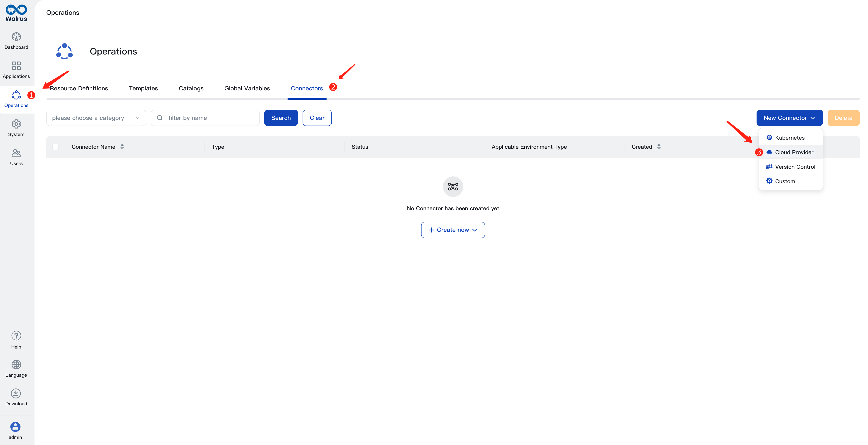Select the Kubernetes connector type

click(790, 137)
